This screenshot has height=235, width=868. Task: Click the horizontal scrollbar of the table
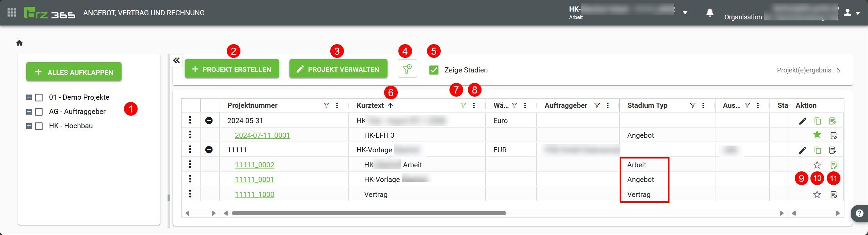pyautogui.click(x=368, y=213)
